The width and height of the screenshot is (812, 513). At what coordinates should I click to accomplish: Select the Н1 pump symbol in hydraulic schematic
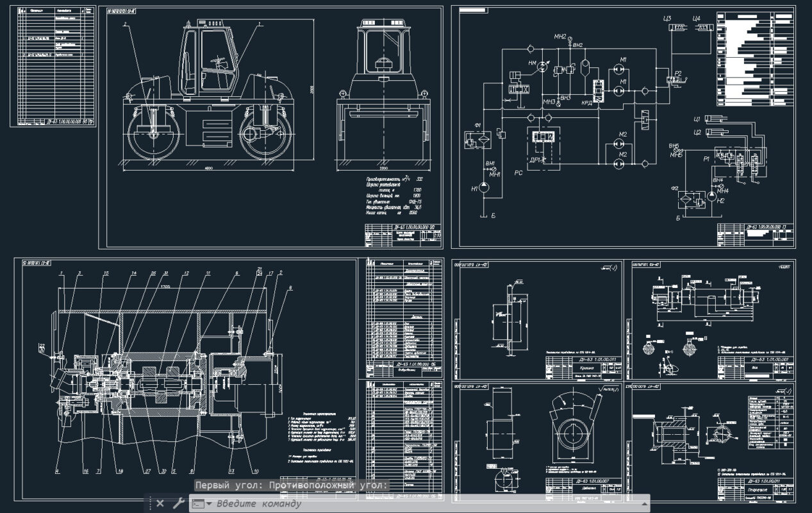click(x=485, y=189)
